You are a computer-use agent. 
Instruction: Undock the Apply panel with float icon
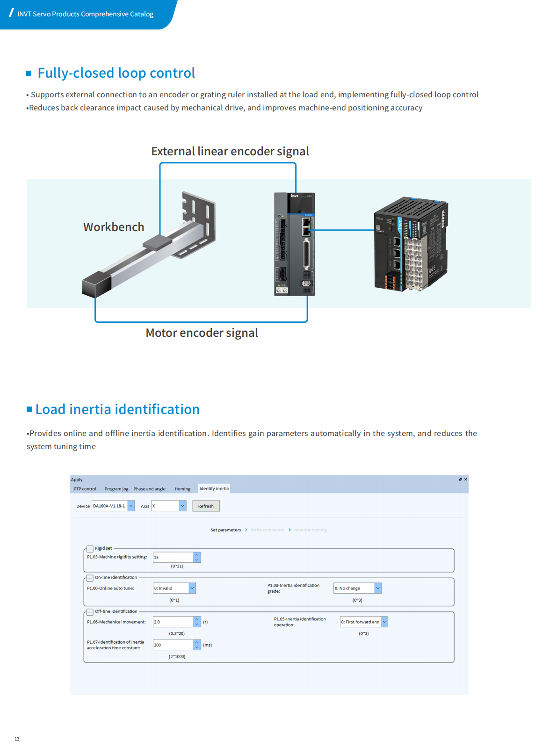(460, 480)
